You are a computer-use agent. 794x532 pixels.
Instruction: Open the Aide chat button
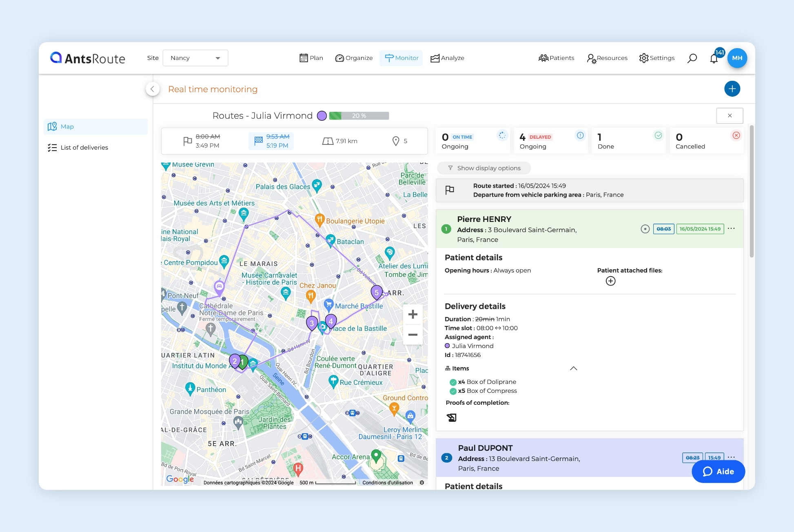(718, 471)
